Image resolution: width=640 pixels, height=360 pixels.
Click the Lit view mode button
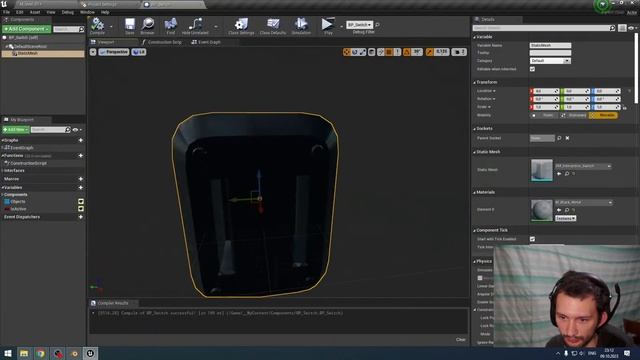click(139, 52)
